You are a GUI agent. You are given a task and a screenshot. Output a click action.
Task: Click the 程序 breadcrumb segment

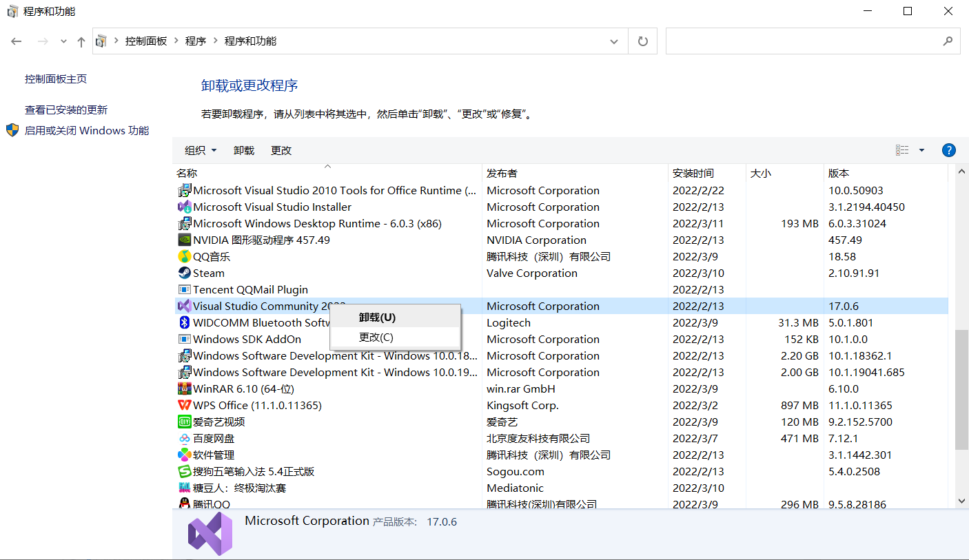[196, 41]
